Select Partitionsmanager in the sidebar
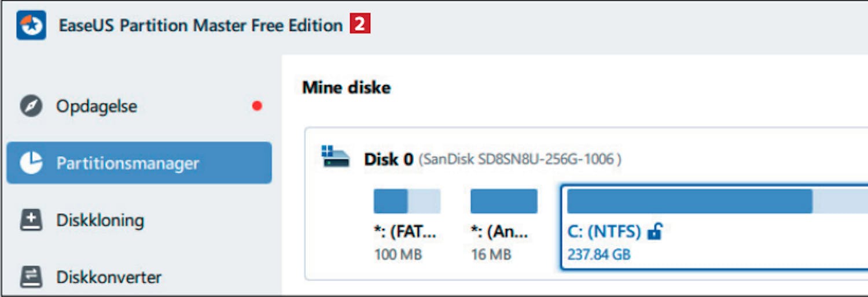This screenshot has width=868, height=297. pyautogui.click(x=127, y=163)
